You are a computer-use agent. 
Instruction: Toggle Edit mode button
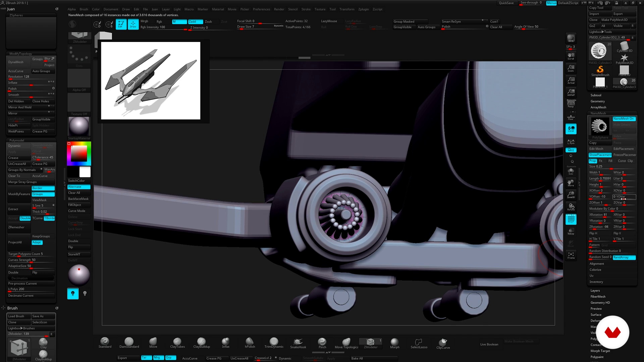(121, 24)
